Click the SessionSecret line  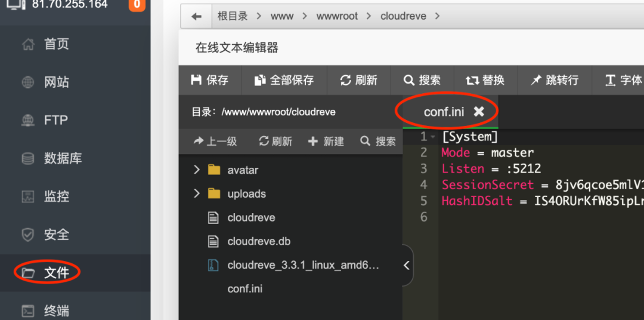coord(542,185)
